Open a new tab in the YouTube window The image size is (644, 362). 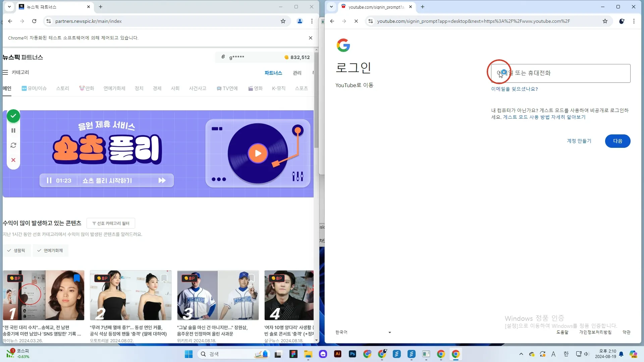423,7
